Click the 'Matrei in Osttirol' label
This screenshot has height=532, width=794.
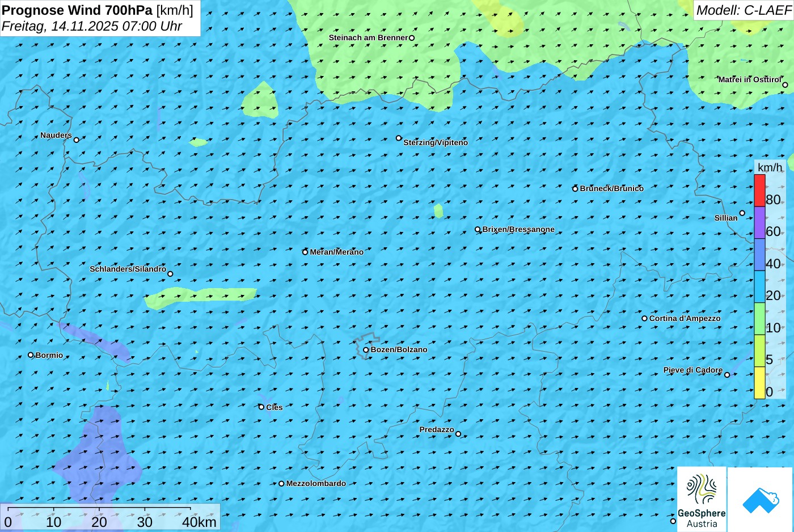click(x=749, y=79)
